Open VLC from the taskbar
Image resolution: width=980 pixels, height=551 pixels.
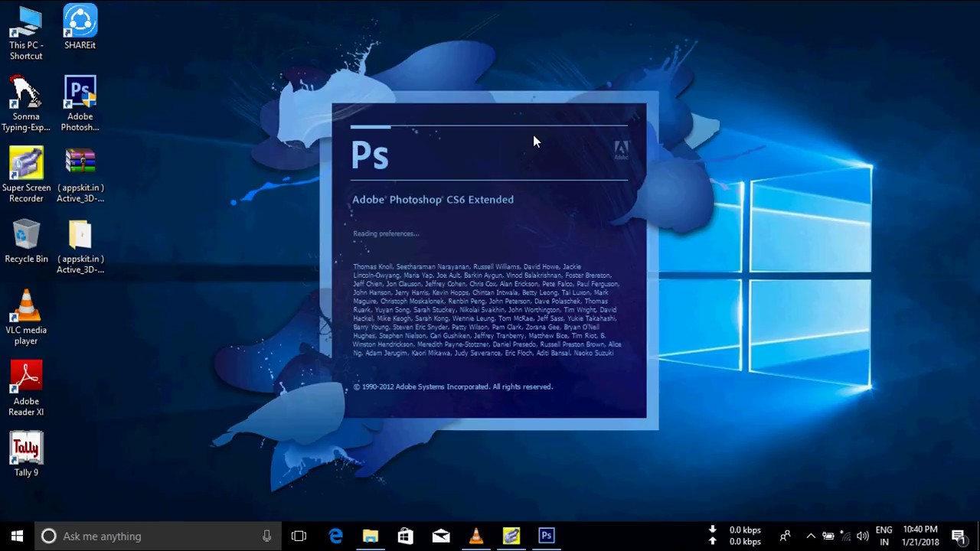point(476,536)
